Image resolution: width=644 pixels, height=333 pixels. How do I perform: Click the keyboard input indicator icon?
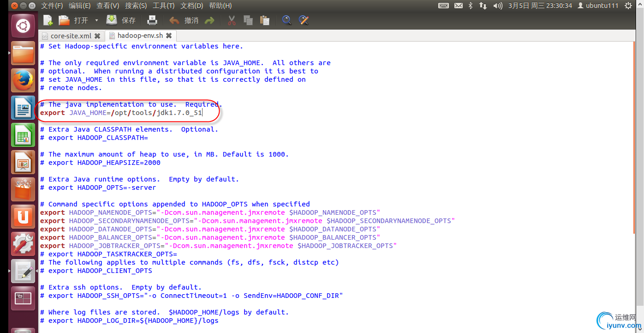pos(443,6)
